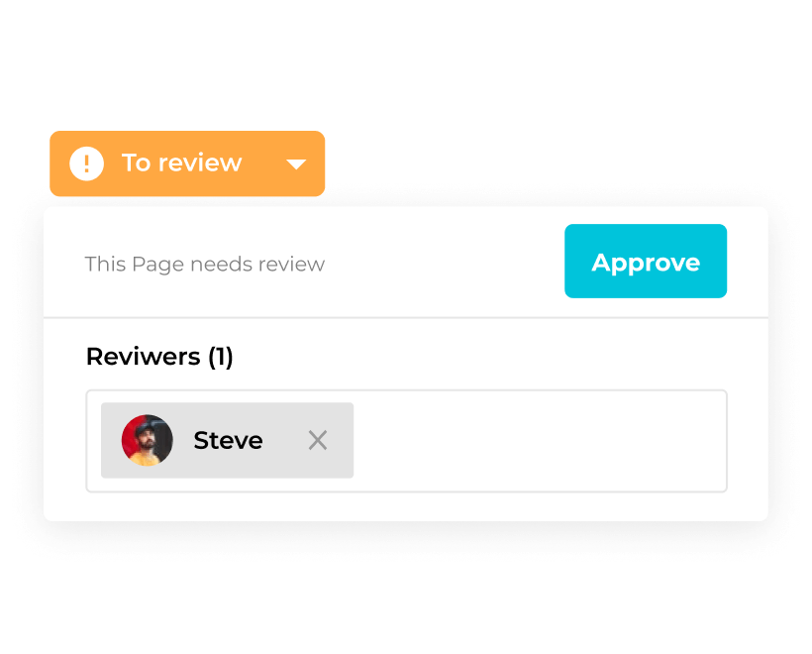Click Steve's profile avatar

148,440
